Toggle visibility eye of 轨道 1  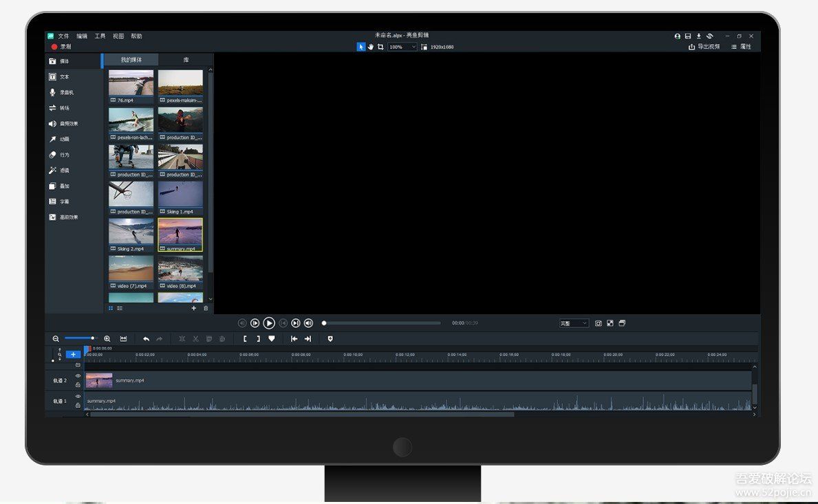tap(78, 397)
